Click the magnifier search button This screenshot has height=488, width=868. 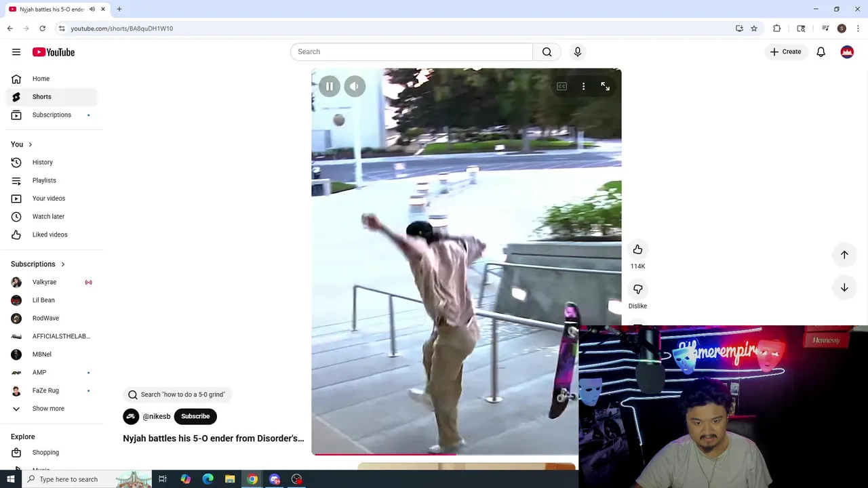[x=547, y=52]
